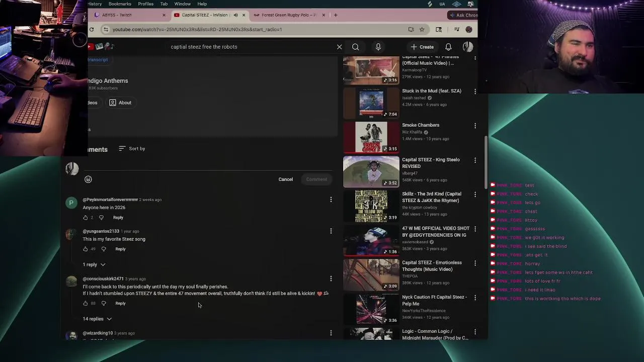Open a new browser tab

click(336, 15)
